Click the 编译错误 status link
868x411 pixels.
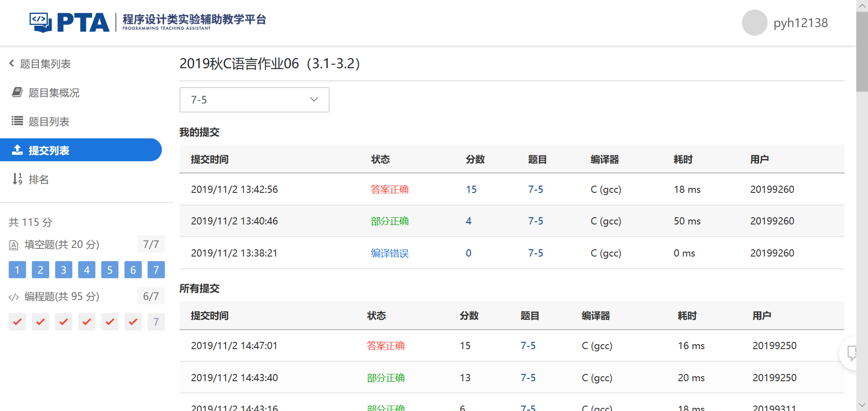point(389,253)
